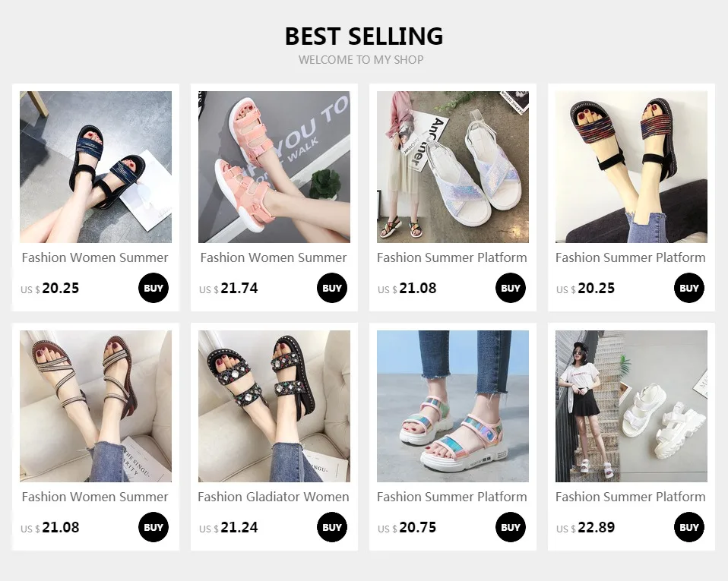Screen dimensions: 728x581
Task: Click BUY button for the $22.89 white chunky sandal
Action: click(x=689, y=527)
